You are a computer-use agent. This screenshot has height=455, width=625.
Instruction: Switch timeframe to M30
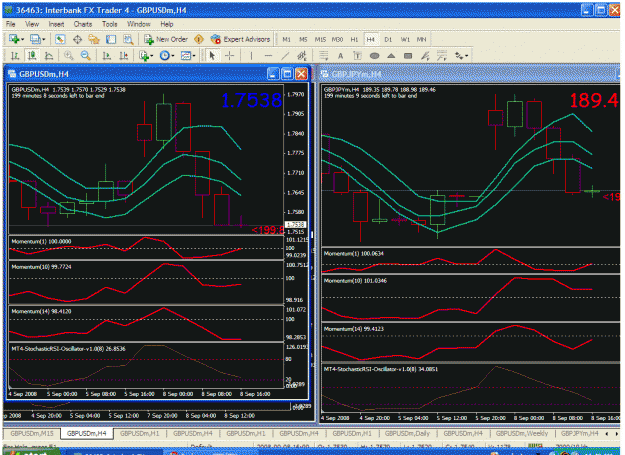337,39
